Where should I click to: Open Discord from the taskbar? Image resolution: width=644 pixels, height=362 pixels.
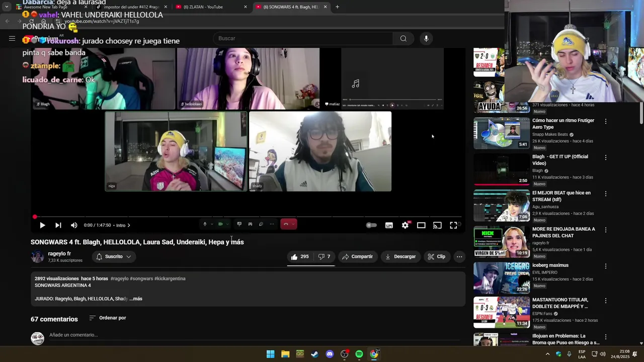point(330,354)
